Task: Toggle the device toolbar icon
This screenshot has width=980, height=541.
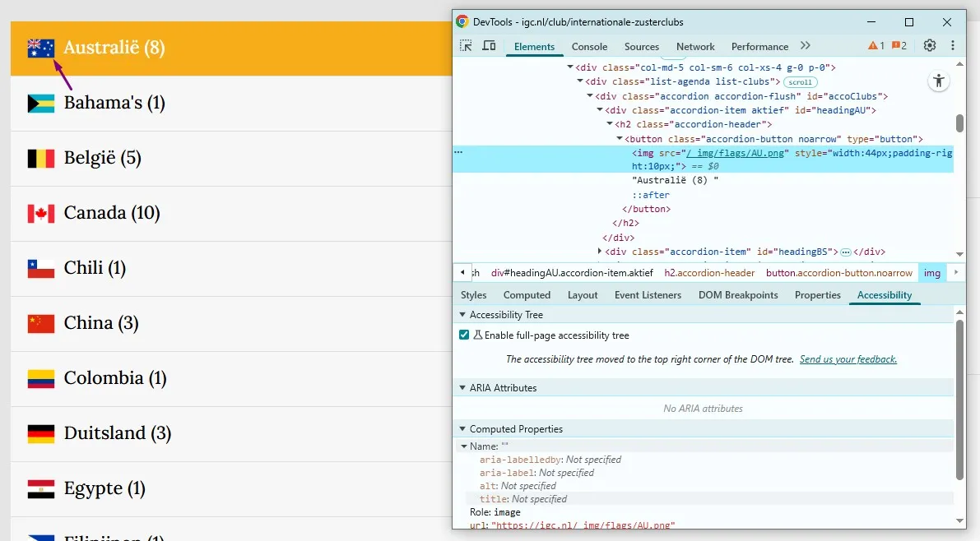Action: coord(489,45)
